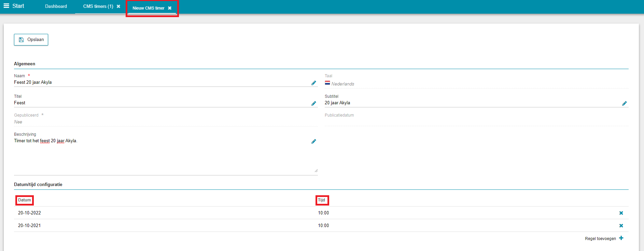Image resolution: width=644 pixels, height=251 pixels.
Task: Close the CMS timers (1) tab
Action: pos(118,6)
